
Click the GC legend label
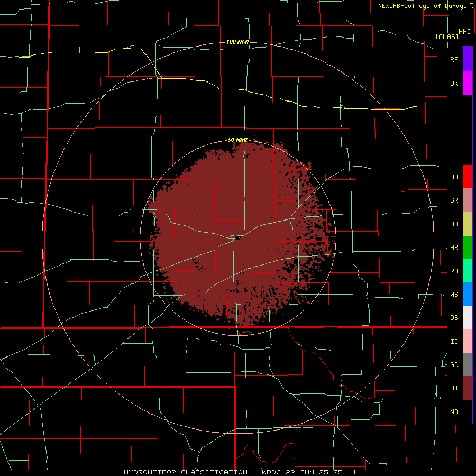click(454, 365)
